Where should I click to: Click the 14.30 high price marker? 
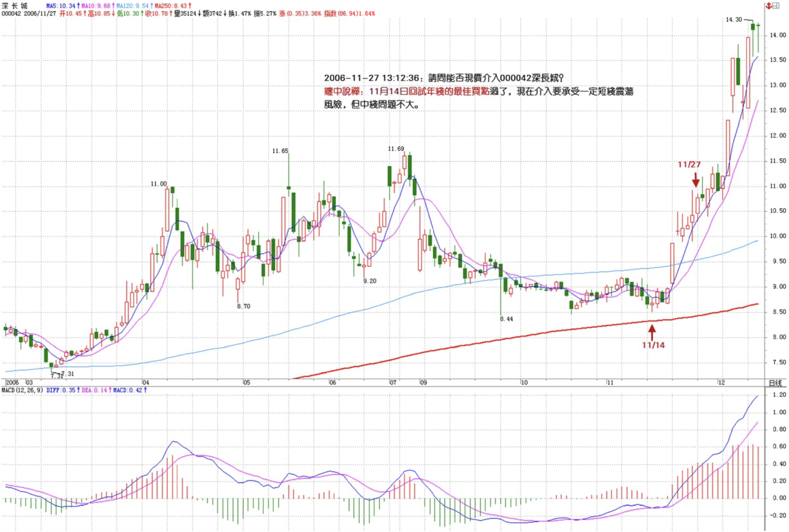click(x=733, y=20)
